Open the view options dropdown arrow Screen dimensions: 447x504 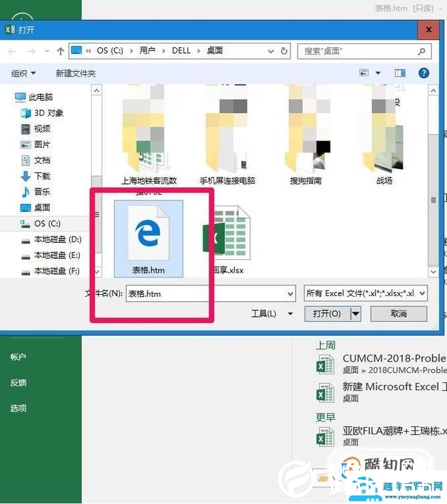coord(378,73)
